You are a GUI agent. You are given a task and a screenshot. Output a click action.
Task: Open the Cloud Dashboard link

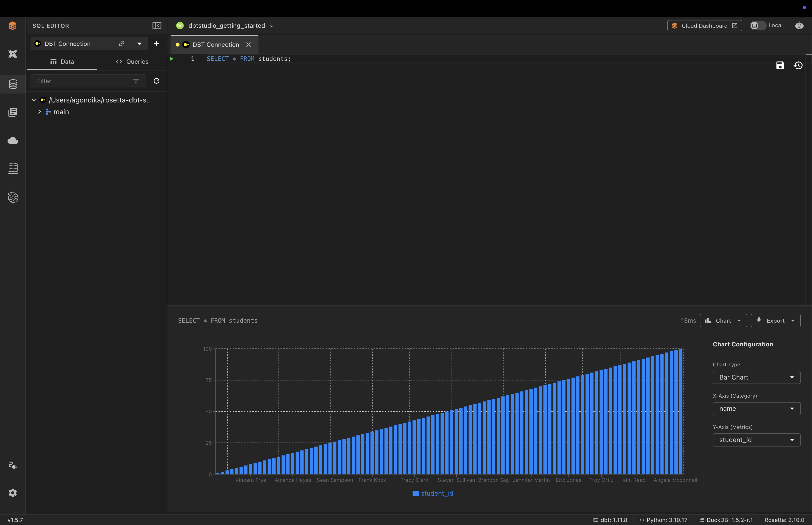tap(704, 26)
